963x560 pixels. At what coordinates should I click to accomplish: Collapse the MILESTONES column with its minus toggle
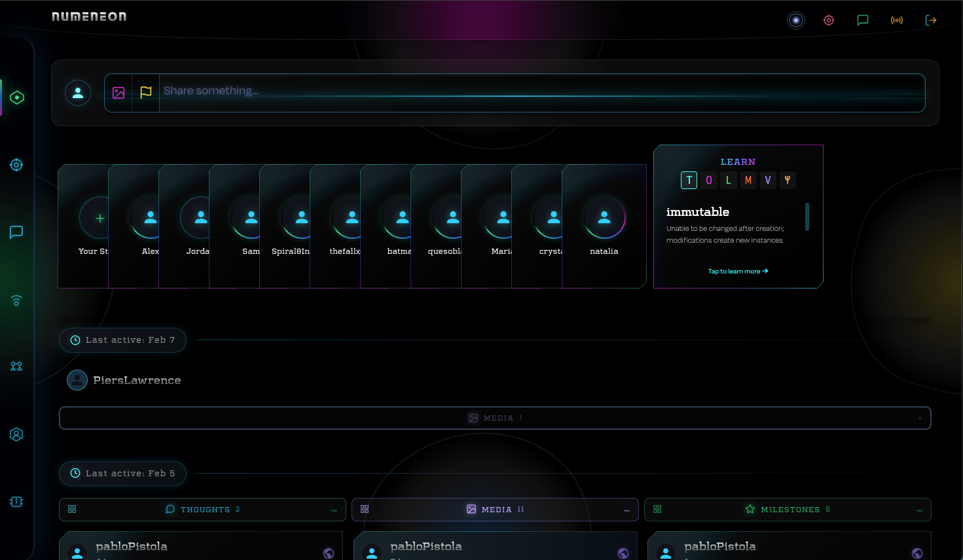point(919,509)
